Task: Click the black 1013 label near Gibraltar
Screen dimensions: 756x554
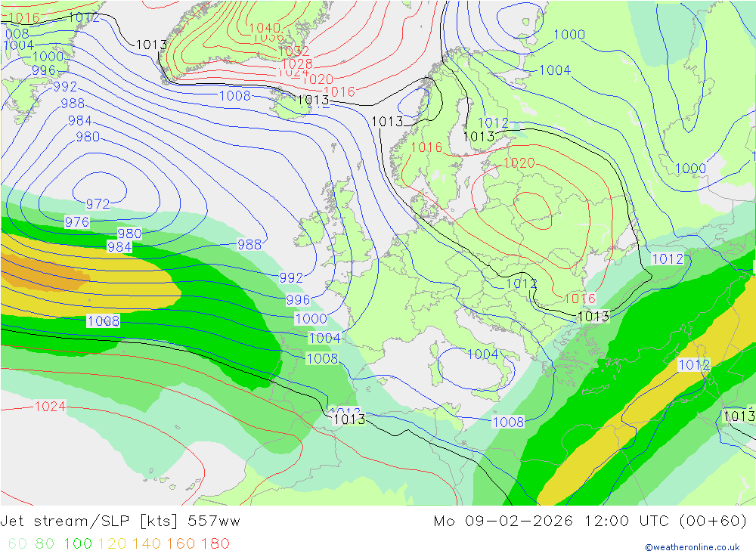Action: tap(349, 419)
